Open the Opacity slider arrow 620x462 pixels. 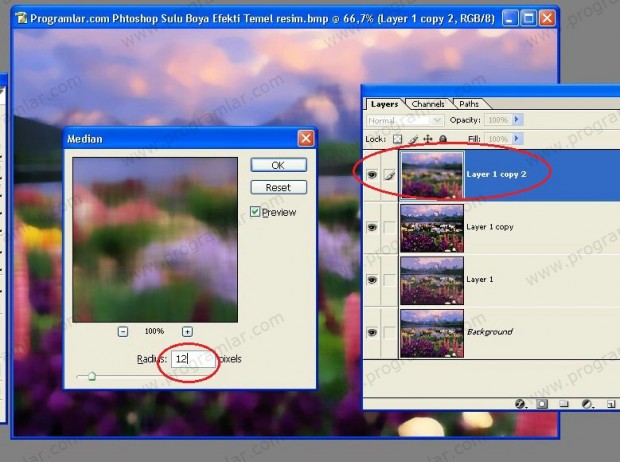point(517,119)
